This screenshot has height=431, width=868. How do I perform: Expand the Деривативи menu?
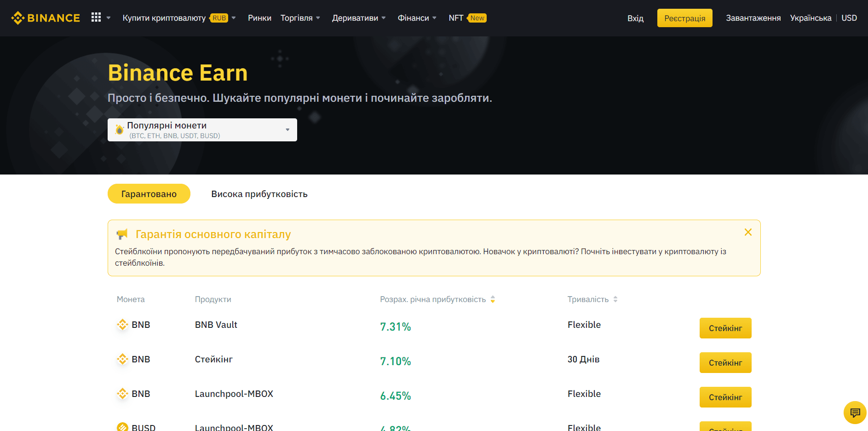pos(359,18)
